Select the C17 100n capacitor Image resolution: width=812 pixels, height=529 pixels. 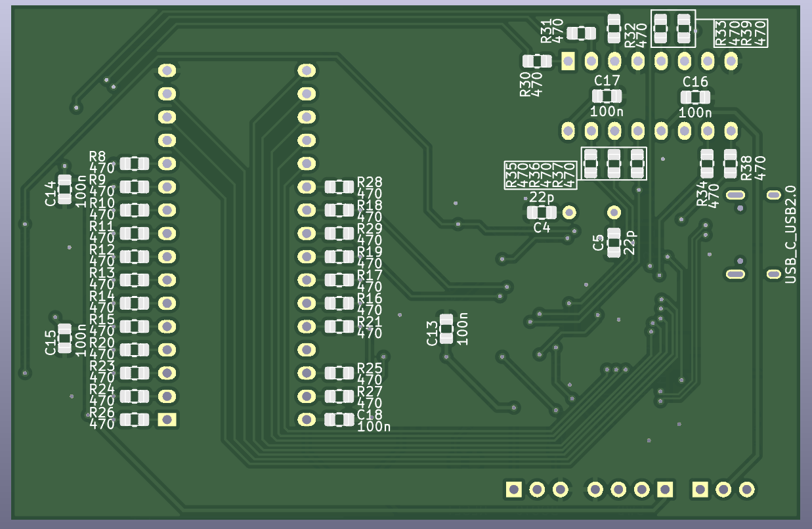click(x=607, y=96)
